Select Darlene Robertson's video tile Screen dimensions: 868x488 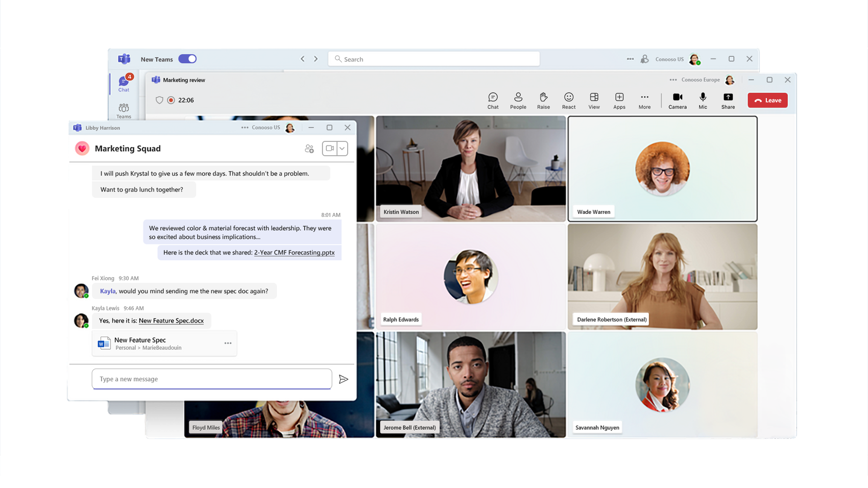pos(662,277)
